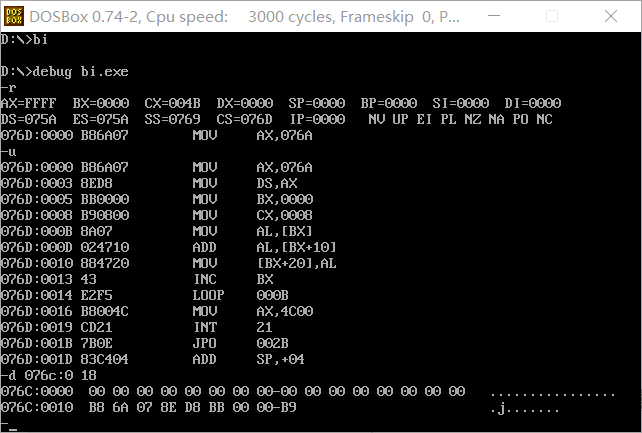Click the AX=FFFF register value

[x=29, y=103]
